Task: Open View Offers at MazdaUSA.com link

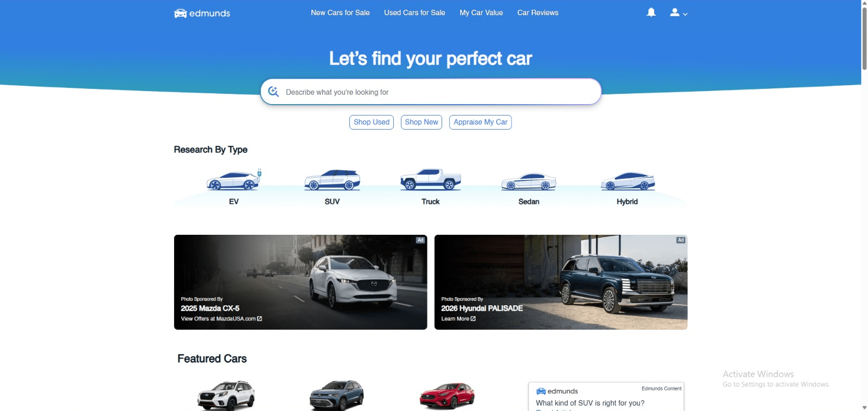Action: [221, 319]
